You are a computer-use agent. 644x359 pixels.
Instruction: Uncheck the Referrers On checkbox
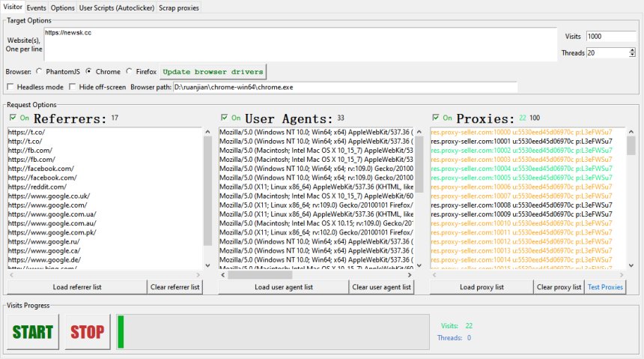tap(13, 118)
